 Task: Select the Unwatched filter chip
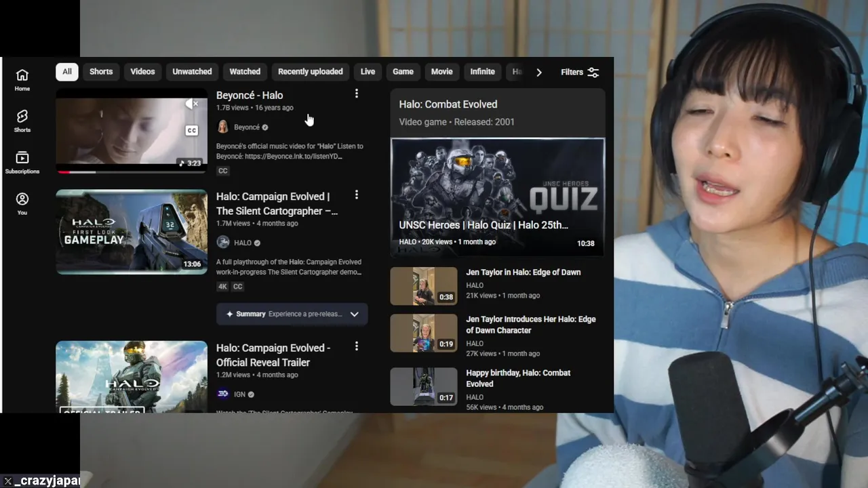192,72
